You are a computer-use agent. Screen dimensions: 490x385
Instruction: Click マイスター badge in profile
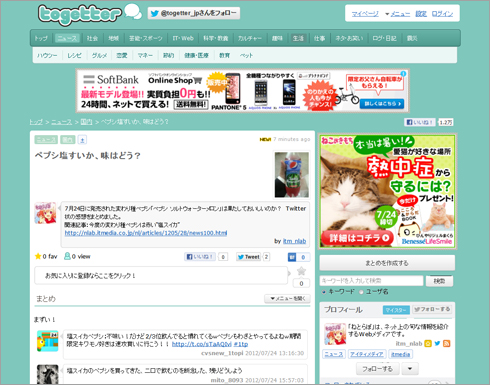tap(396, 310)
